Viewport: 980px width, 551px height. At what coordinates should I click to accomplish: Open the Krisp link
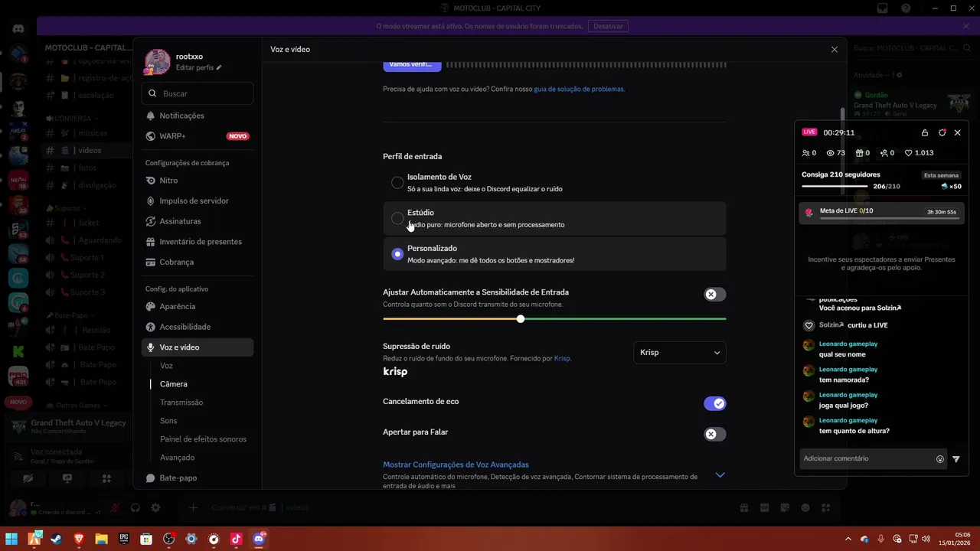[562, 358]
